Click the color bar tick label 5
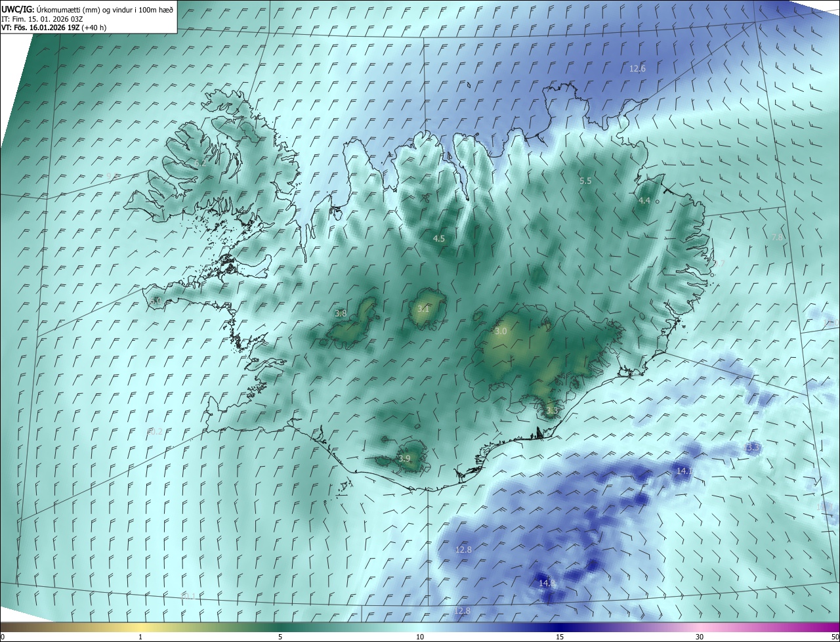 [280, 637]
